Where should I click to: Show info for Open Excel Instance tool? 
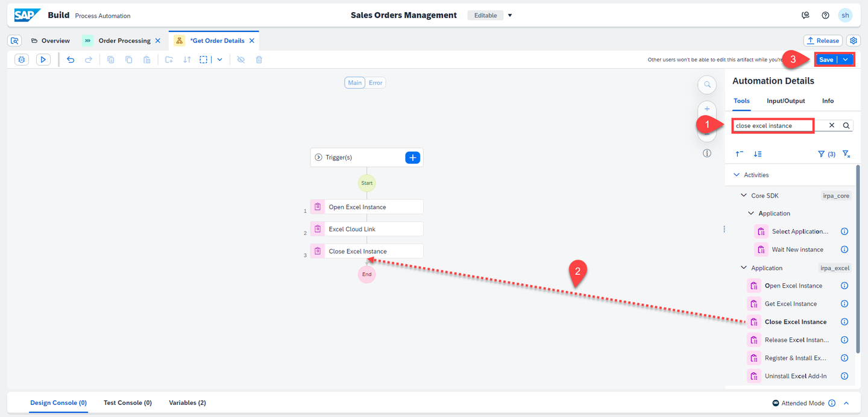point(844,286)
